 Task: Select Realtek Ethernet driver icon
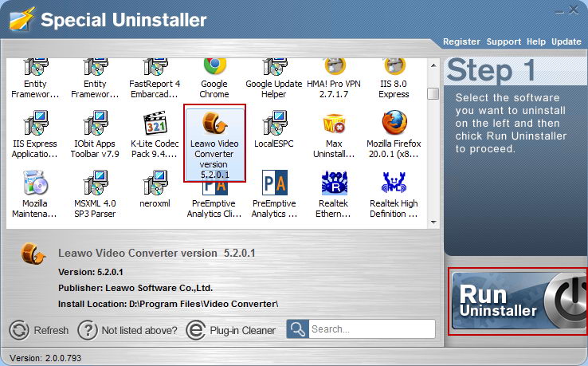pos(335,183)
